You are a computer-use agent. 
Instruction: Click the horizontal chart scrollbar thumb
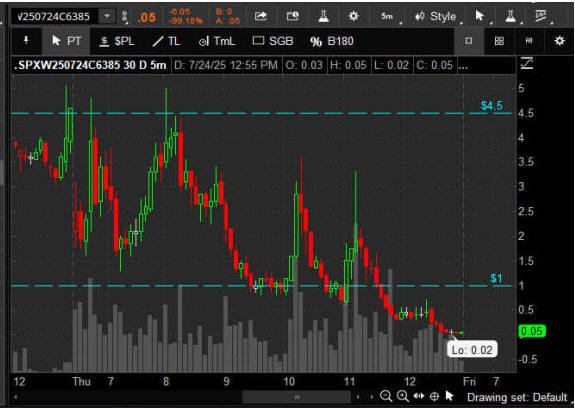pos(297,397)
